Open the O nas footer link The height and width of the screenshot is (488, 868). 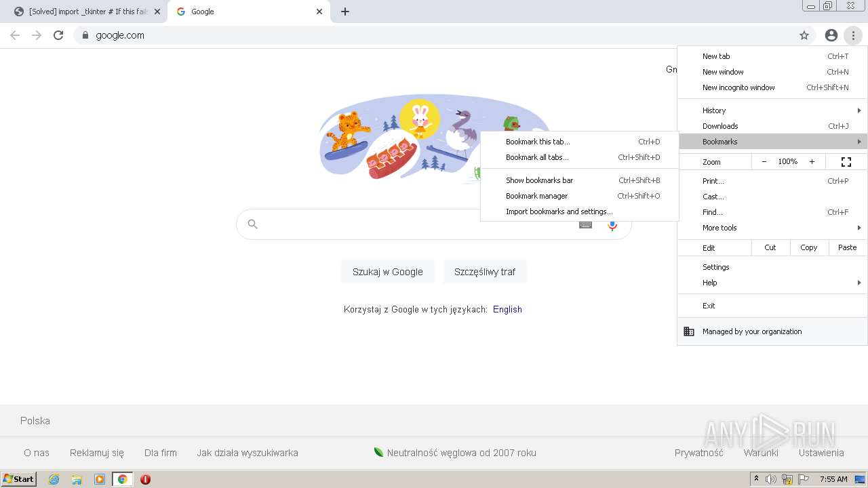click(x=37, y=453)
